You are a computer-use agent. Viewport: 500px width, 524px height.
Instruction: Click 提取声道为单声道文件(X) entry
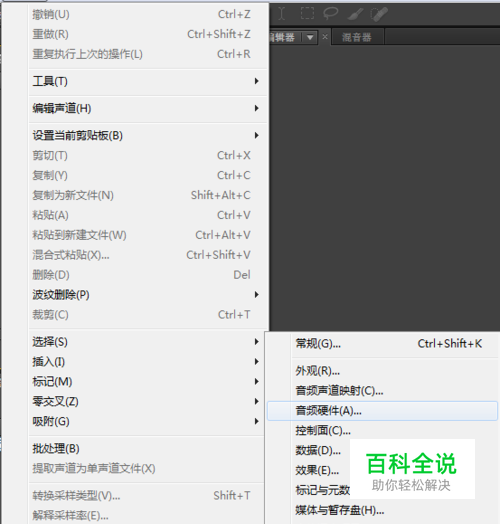(x=147, y=469)
